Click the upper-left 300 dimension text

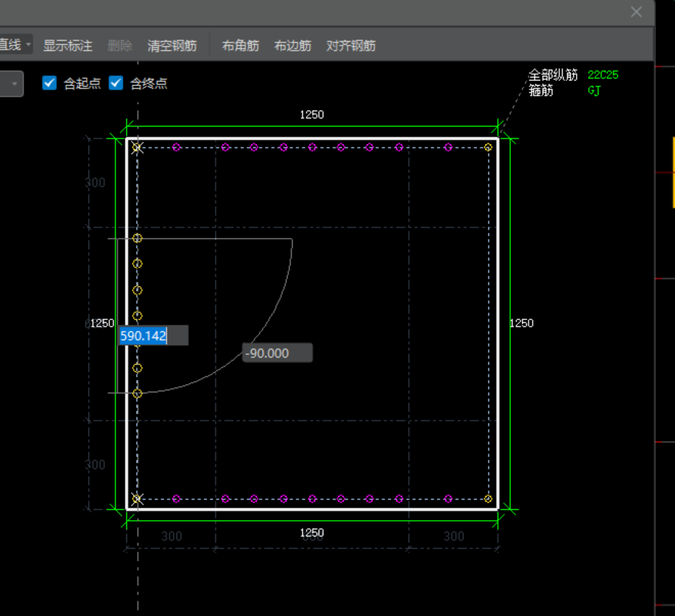(95, 183)
